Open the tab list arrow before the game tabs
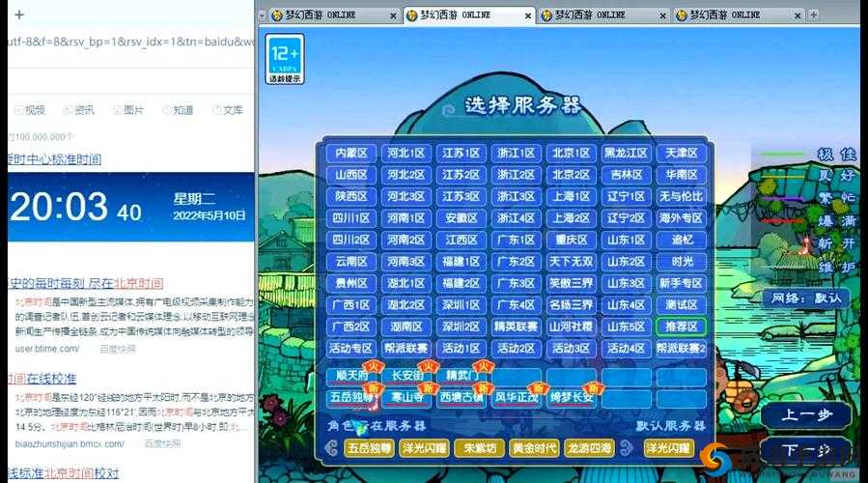The width and height of the screenshot is (868, 483). 262,15
